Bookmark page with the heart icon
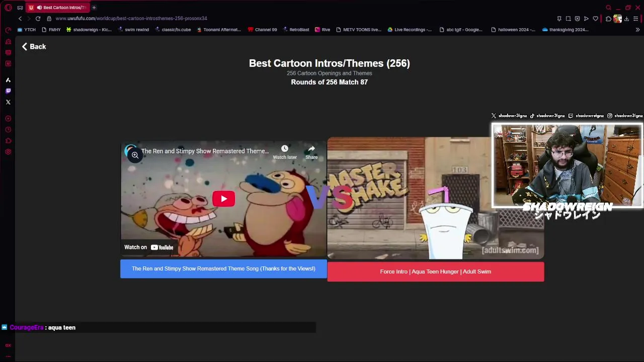Screen dimensions: 644x362 coord(595,19)
